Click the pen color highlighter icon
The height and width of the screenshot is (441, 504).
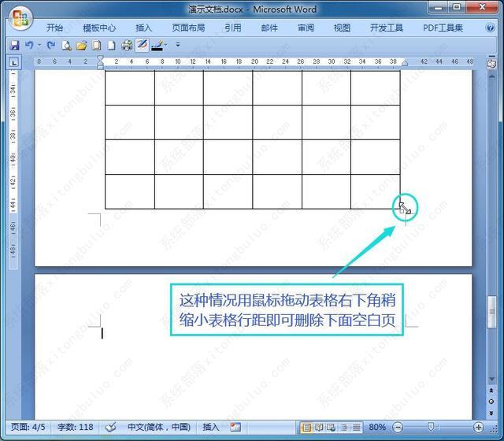click(x=157, y=46)
